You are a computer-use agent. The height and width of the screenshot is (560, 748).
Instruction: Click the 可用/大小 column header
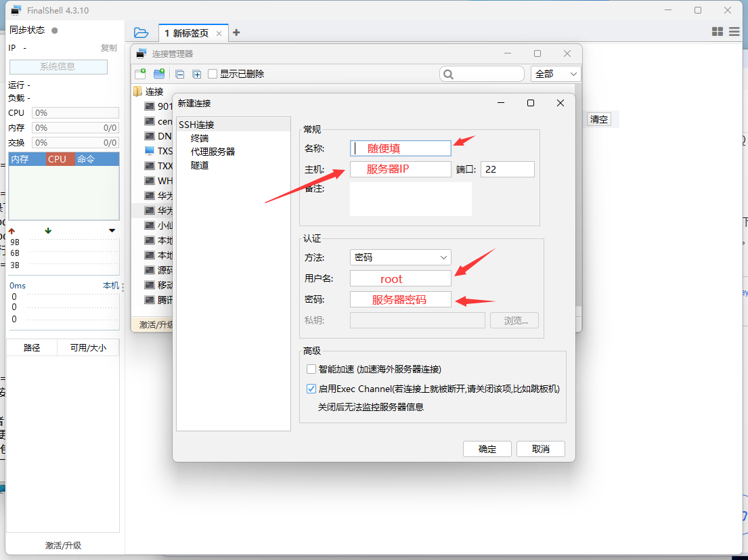88,348
